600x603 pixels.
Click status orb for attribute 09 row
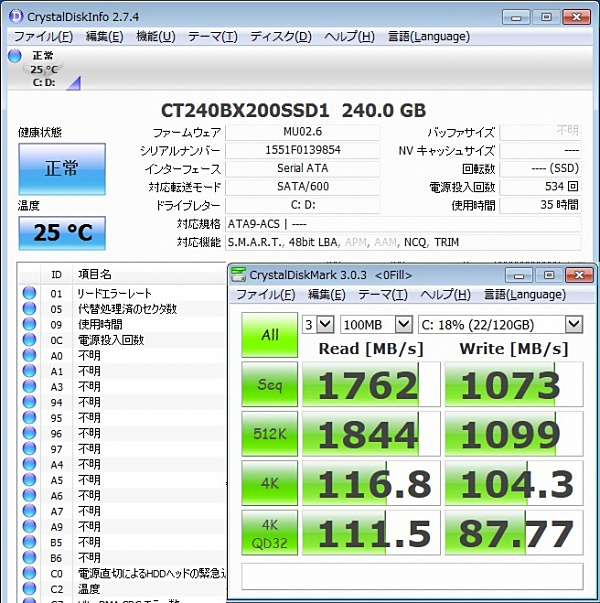(x=29, y=324)
